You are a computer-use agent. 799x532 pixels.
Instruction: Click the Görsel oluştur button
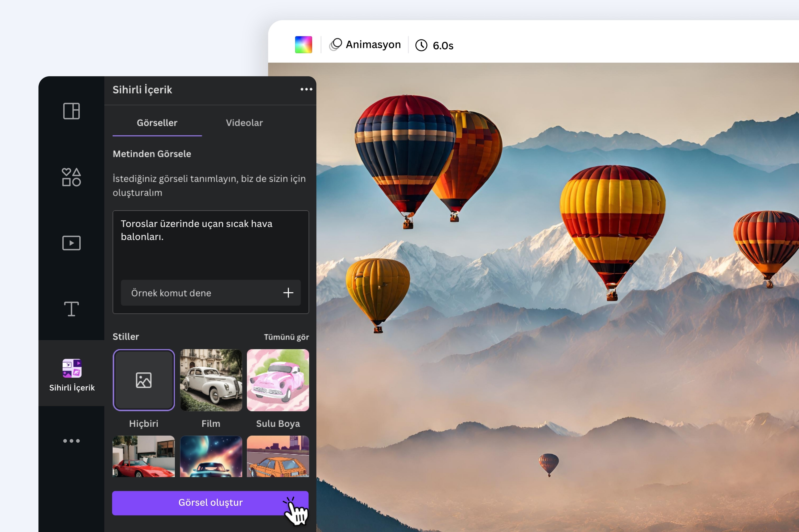210,503
